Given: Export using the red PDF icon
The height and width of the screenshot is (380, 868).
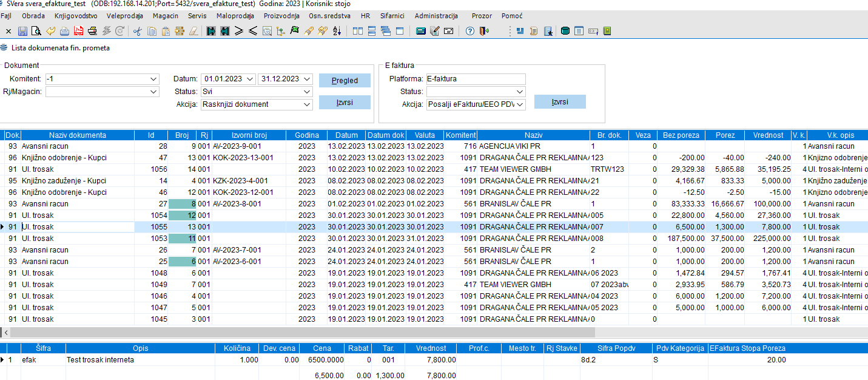Looking at the screenshot, I should (x=78, y=31).
